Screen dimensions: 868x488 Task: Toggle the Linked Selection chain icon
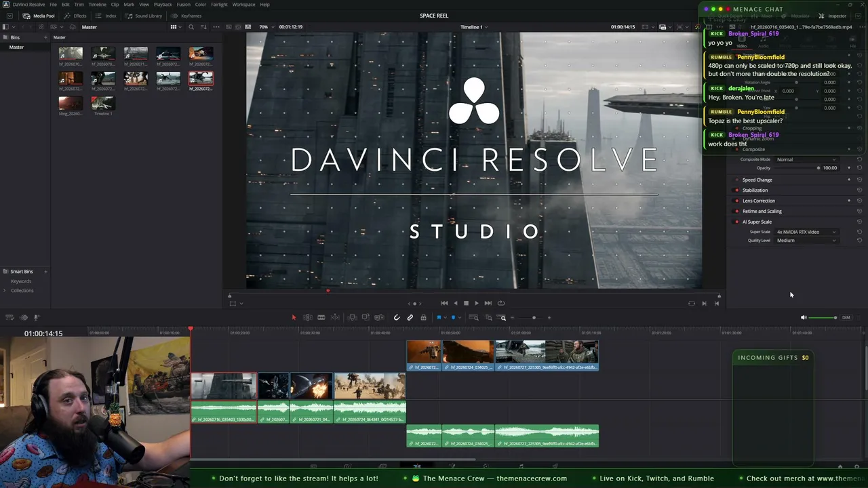pyautogui.click(x=410, y=317)
